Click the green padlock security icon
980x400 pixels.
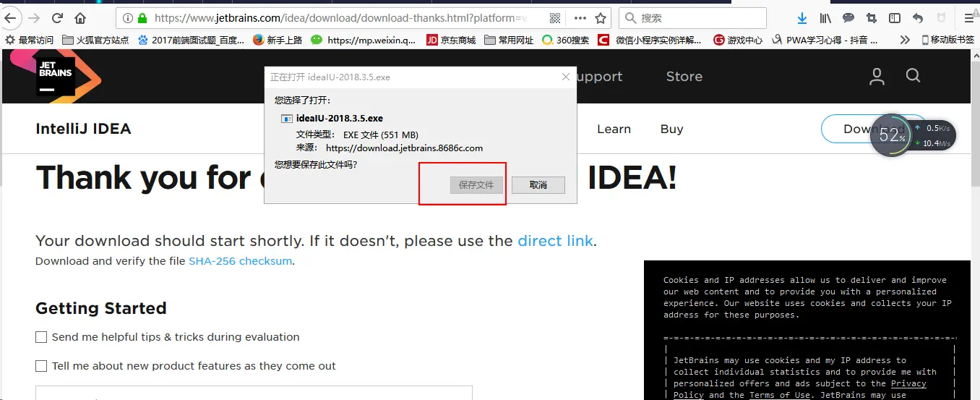(142, 18)
